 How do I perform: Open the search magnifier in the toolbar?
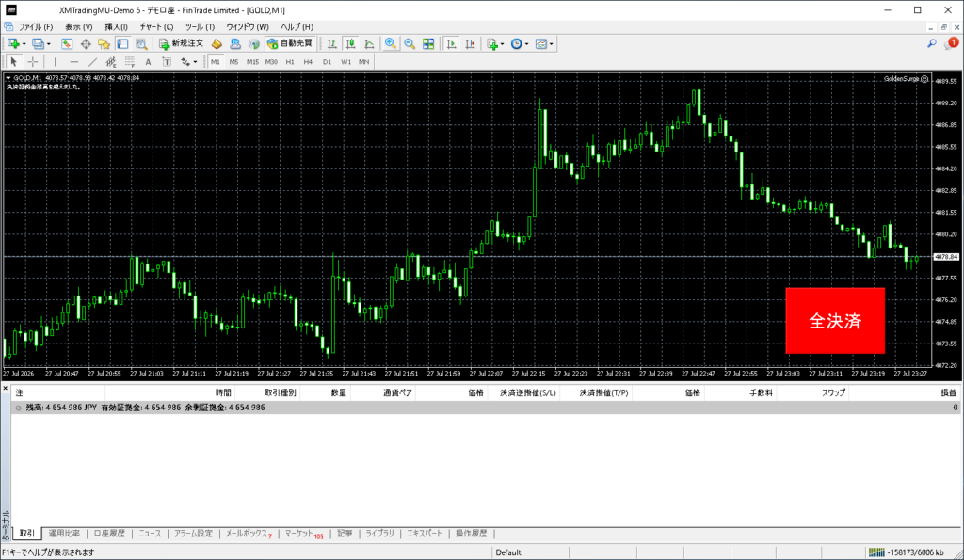tap(932, 43)
